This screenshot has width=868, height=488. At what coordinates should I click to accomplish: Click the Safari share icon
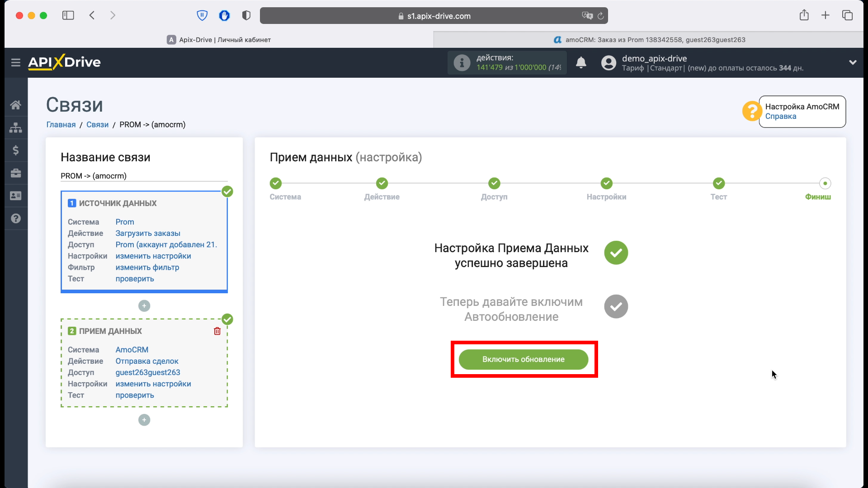click(x=804, y=15)
